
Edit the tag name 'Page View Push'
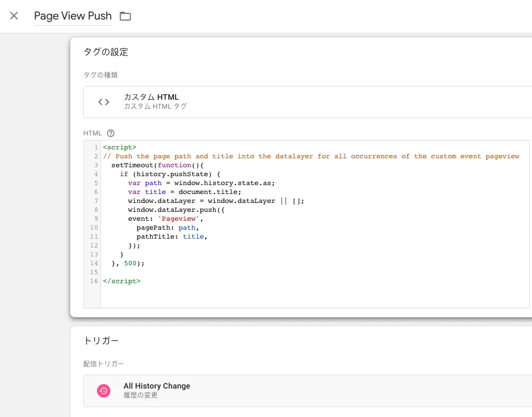click(73, 16)
